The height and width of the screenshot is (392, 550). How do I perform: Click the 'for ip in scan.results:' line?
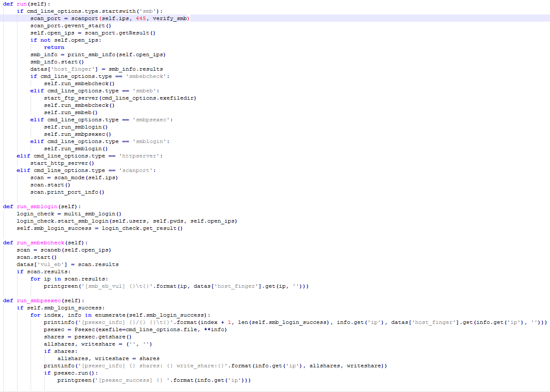pyautogui.click(x=69, y=279)
